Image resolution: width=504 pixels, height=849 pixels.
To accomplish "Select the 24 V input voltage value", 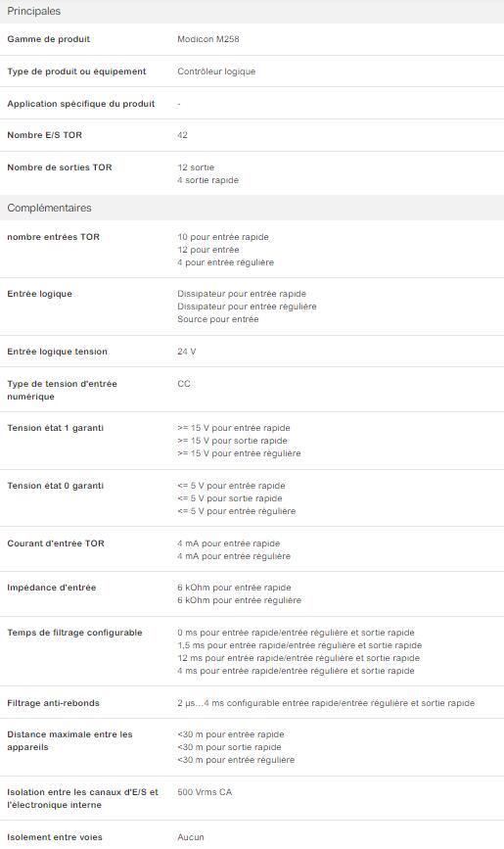I will [x=186, y=352].
